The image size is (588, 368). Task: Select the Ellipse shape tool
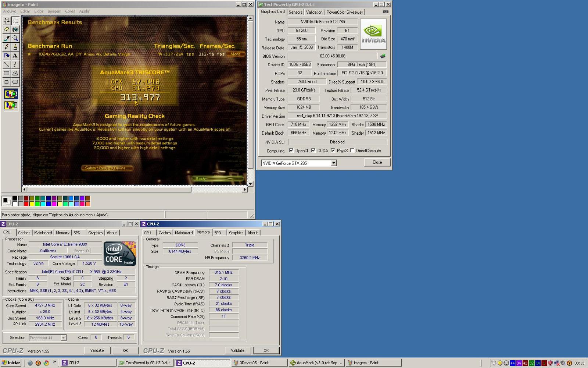(x=7, y=82)
